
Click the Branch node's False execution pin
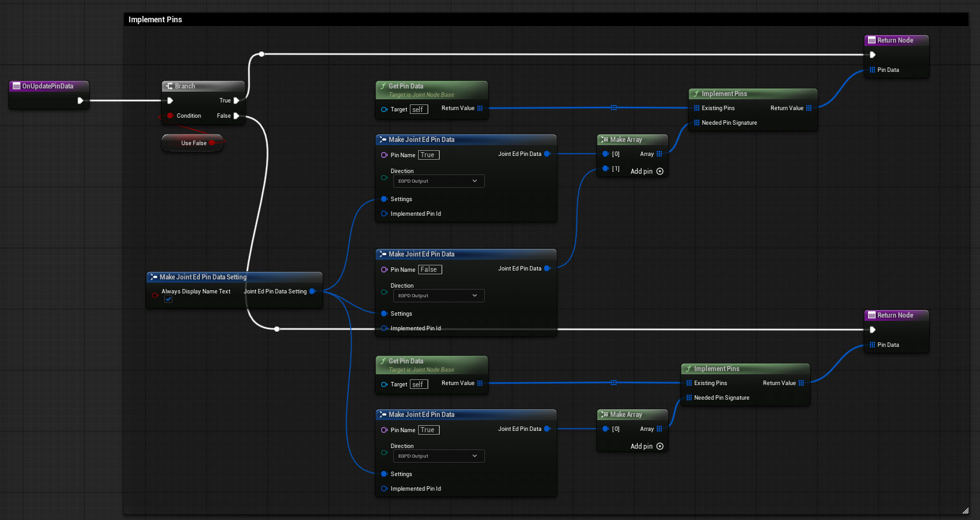click(236, 116)
